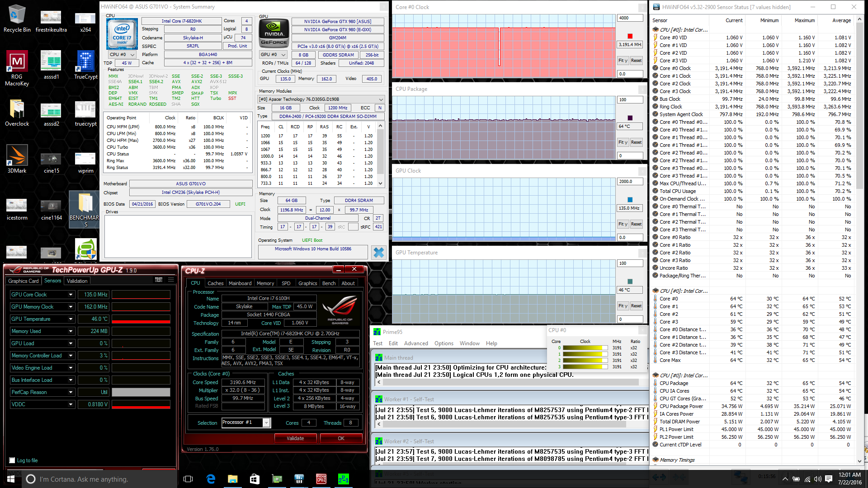The height and width of the screenshot is (488, 868).
Task: Open the volume control in system tray
Action: [x=817, y=479]
